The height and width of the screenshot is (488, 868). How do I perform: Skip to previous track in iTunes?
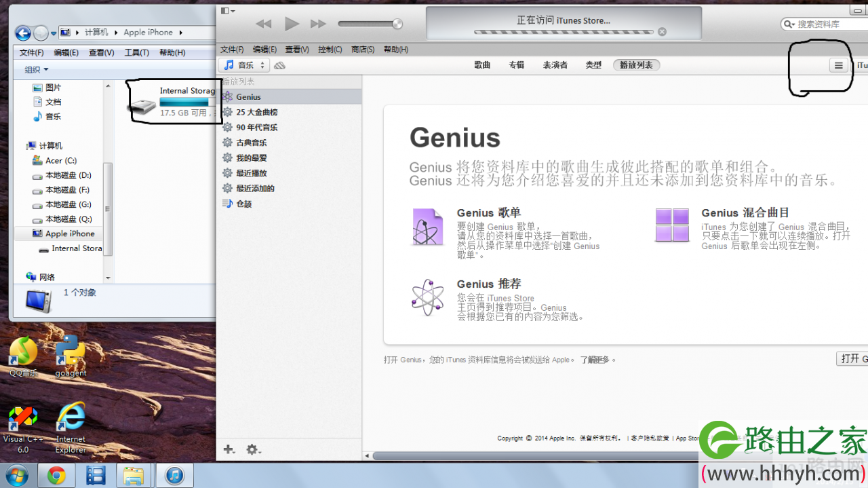tap(263, 24)
